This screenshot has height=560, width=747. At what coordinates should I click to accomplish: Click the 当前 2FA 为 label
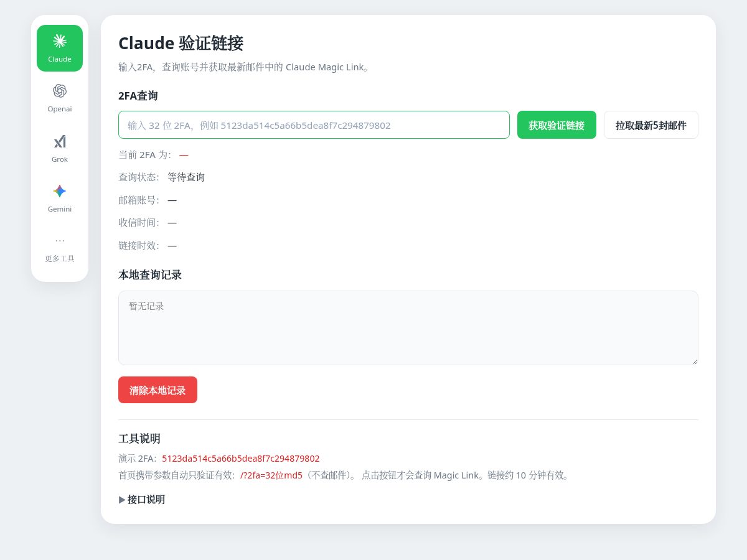(x=144, y=155)
